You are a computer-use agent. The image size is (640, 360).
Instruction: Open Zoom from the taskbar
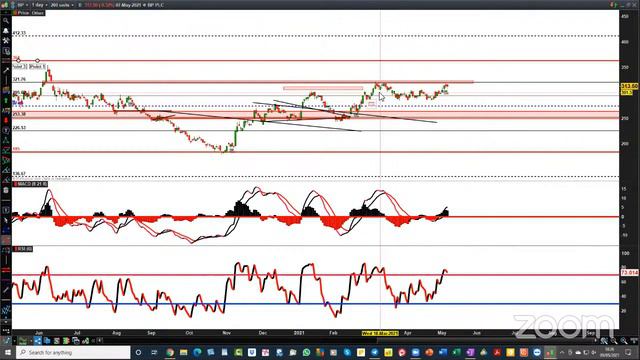pos(416,353)
